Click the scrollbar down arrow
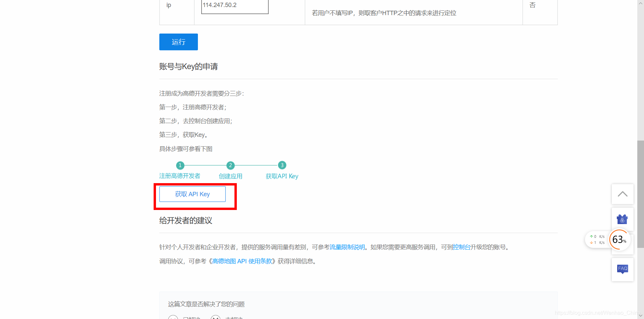This screenshot has width=644, height=319. click(x=641, y=315)
